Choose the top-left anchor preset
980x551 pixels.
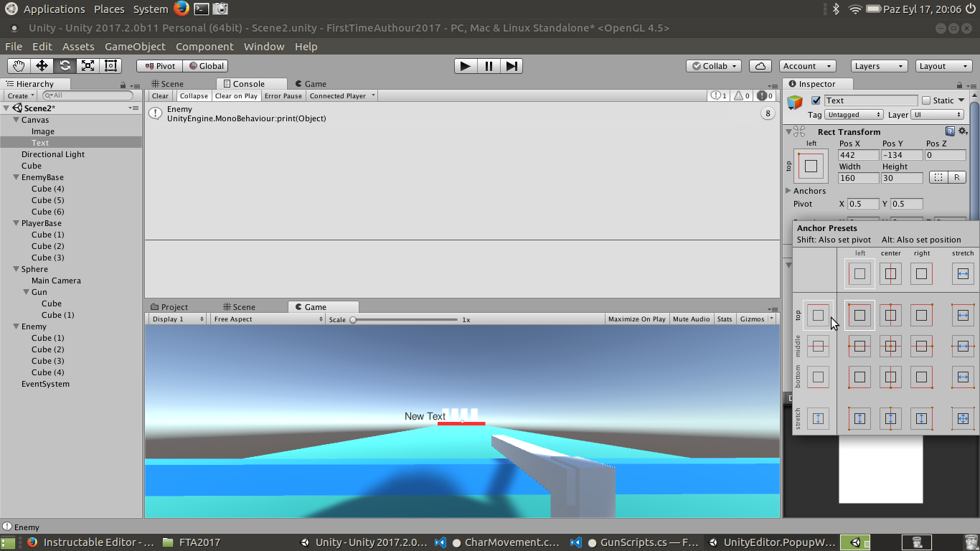pos(859,315)
